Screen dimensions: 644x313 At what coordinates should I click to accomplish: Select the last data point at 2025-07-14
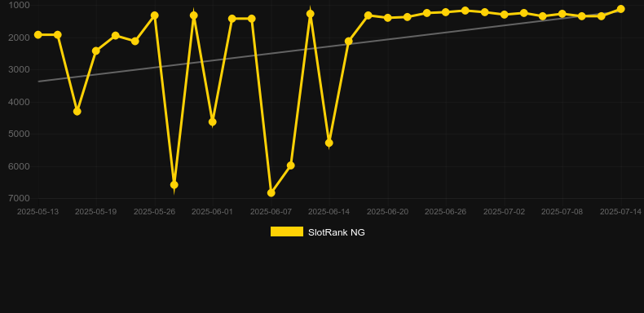tap(620, 9)
